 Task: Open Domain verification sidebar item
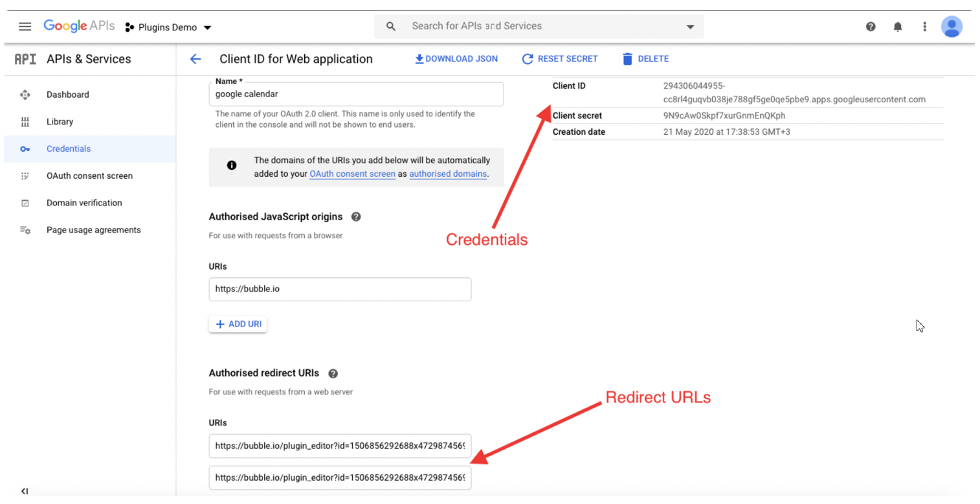(89, 203)
